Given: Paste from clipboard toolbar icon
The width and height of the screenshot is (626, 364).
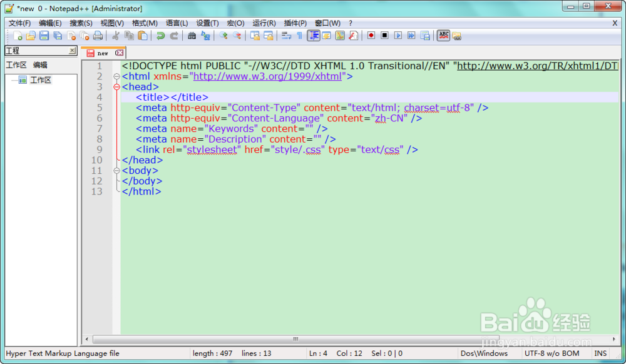Looking at the screenshot, I should tap(143, 36).
